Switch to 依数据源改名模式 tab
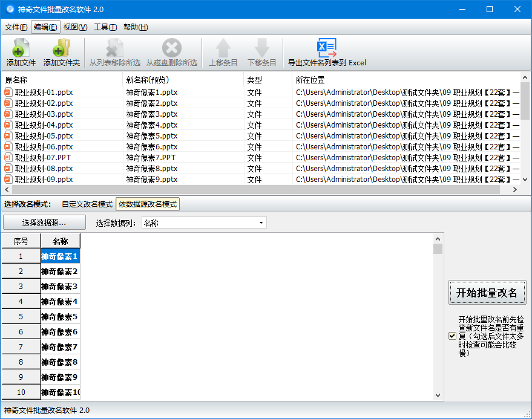The image size is (532, 419). coord(148,204)
